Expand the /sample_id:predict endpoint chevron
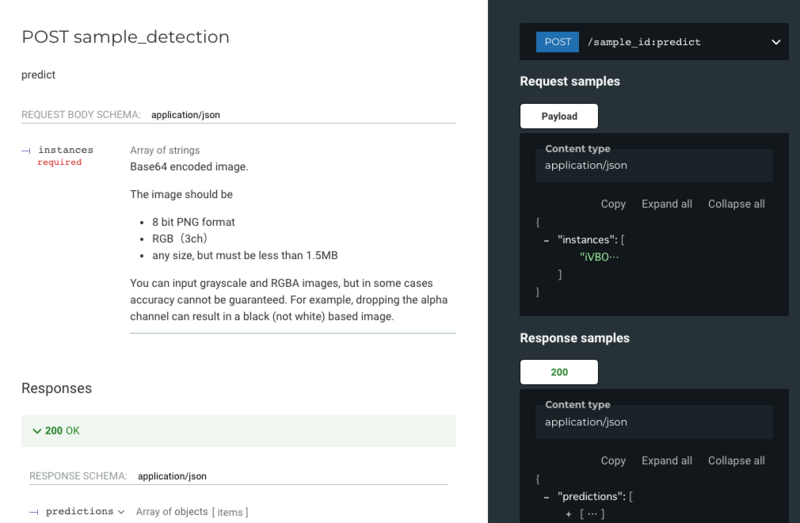The width and height of the screenshot is (800, 523). point(776,42)
